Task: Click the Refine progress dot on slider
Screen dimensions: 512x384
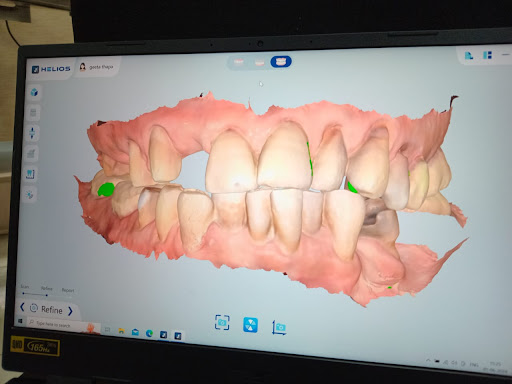Action: (x=47, y=295)
